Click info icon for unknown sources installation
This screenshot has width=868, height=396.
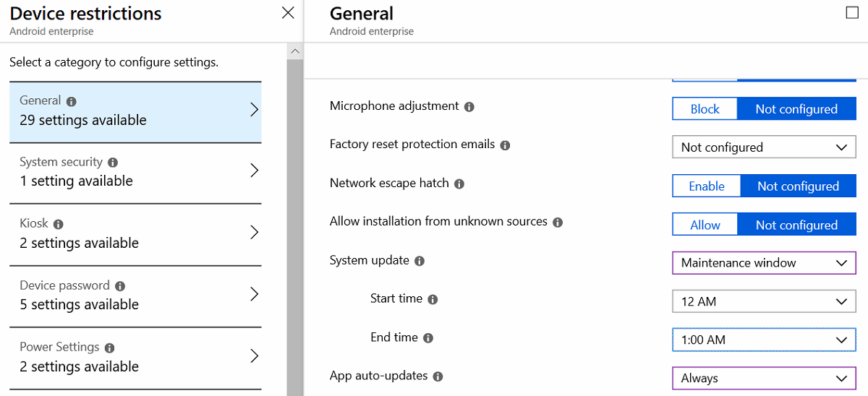click(x=558, y=223)
